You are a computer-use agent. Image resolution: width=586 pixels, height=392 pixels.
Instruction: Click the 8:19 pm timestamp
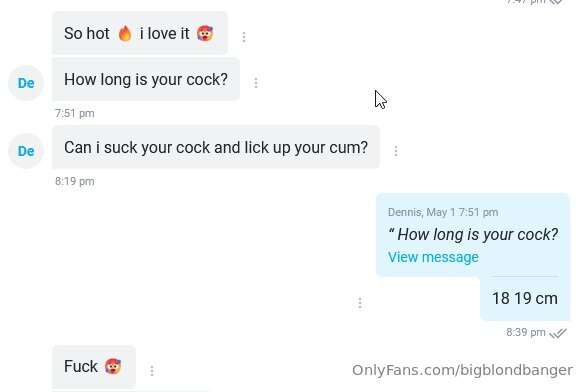(75, 182)
